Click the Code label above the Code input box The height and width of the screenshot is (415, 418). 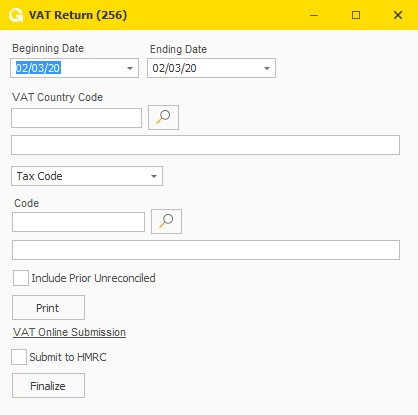26,203
